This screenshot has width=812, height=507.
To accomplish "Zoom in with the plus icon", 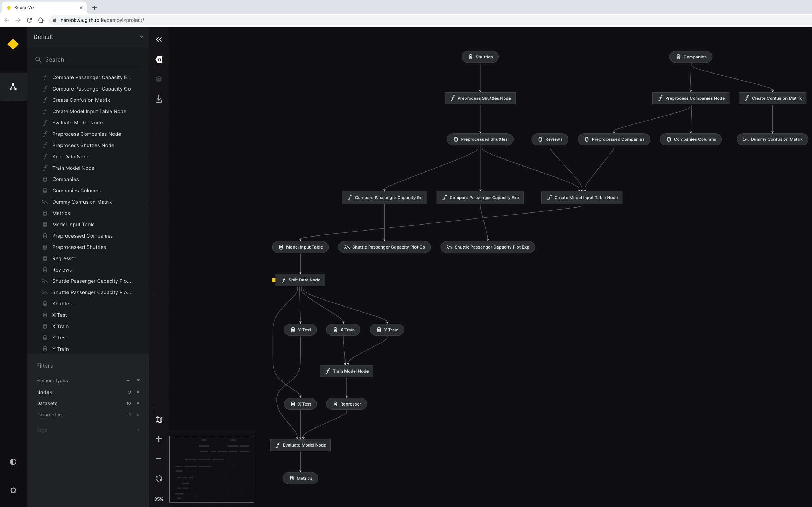I will point(159,439).
